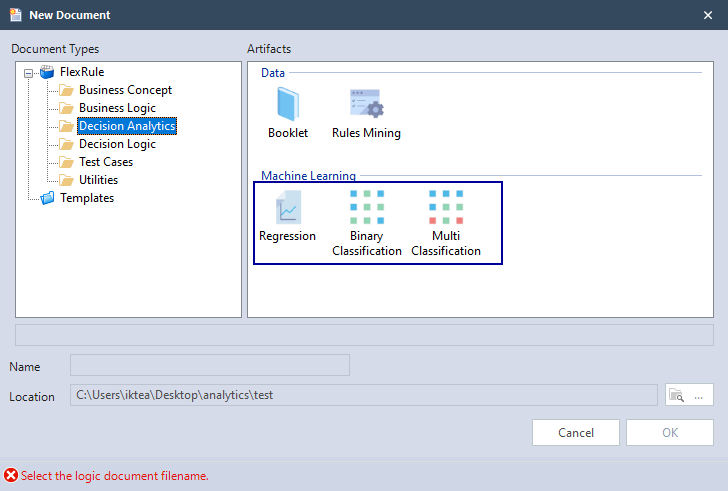This screenshot has height=491, width=728.
Task: Select Templates tree item
Action: point(87,198)
